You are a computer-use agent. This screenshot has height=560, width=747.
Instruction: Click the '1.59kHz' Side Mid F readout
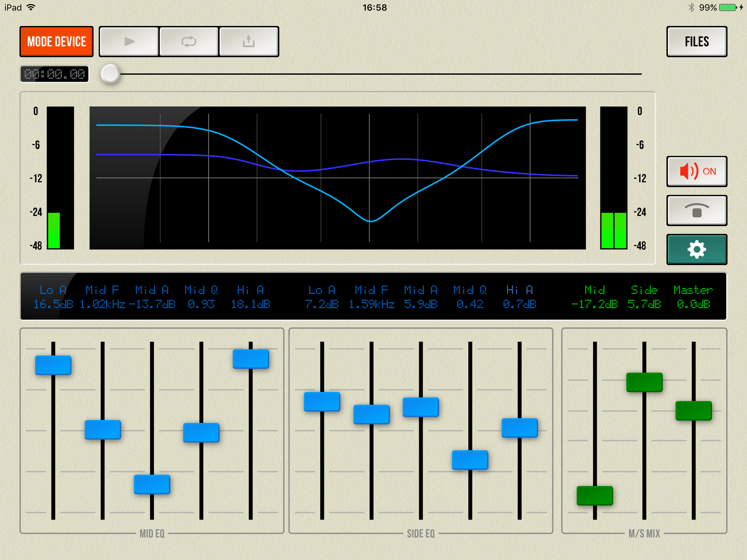click(x=371, y=304)
